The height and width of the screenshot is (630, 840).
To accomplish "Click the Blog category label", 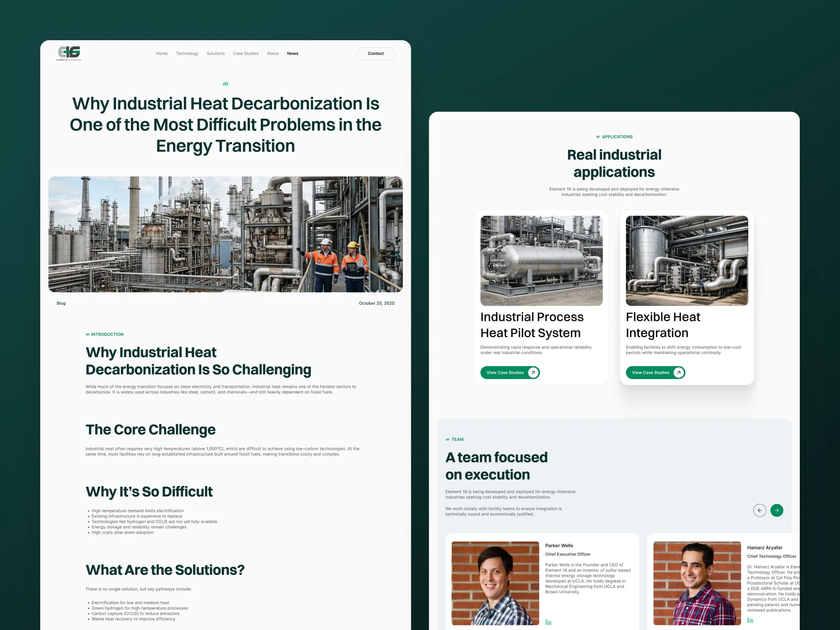I will click(x=61, y=303).
